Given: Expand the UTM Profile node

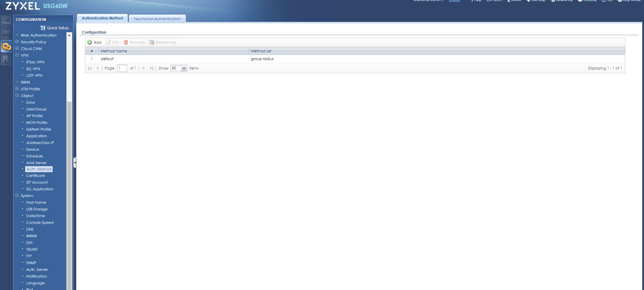Looking at the screenshot, I should tap(17, 89).
